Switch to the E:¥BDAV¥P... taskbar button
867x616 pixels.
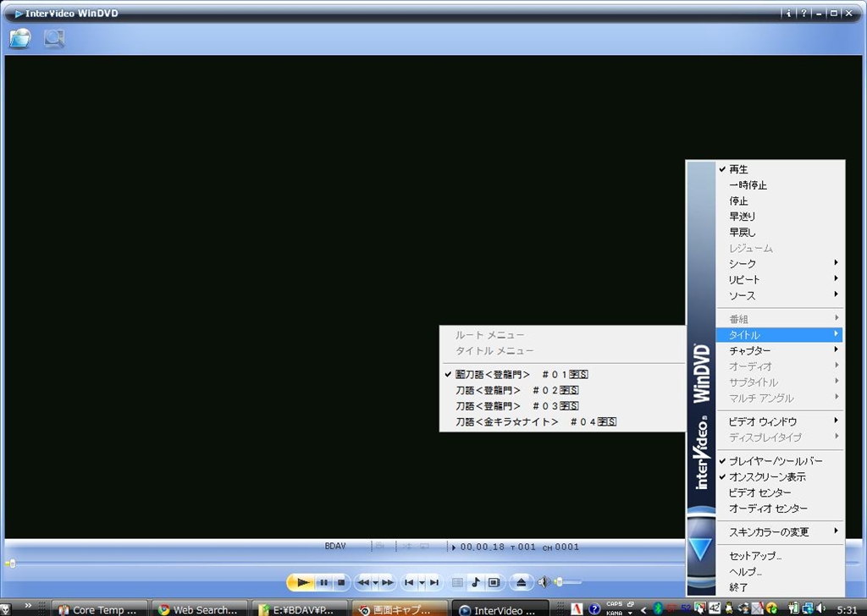[x=300, y=609]
